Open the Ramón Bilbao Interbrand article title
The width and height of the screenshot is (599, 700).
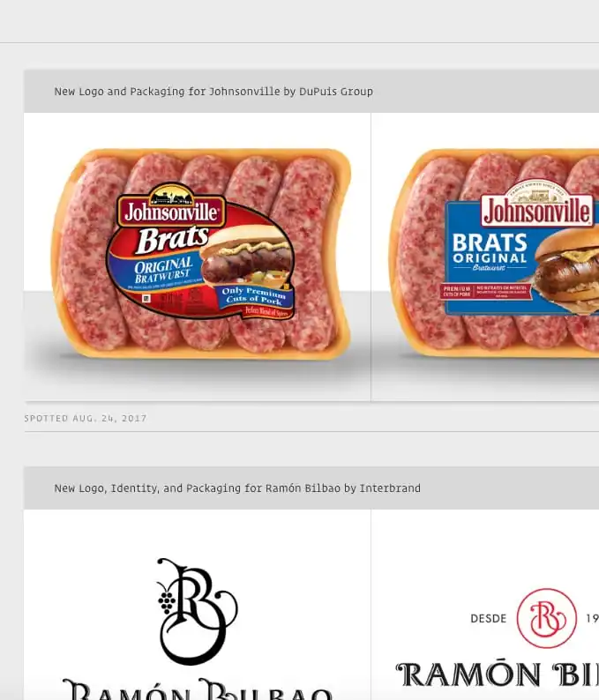237,488
